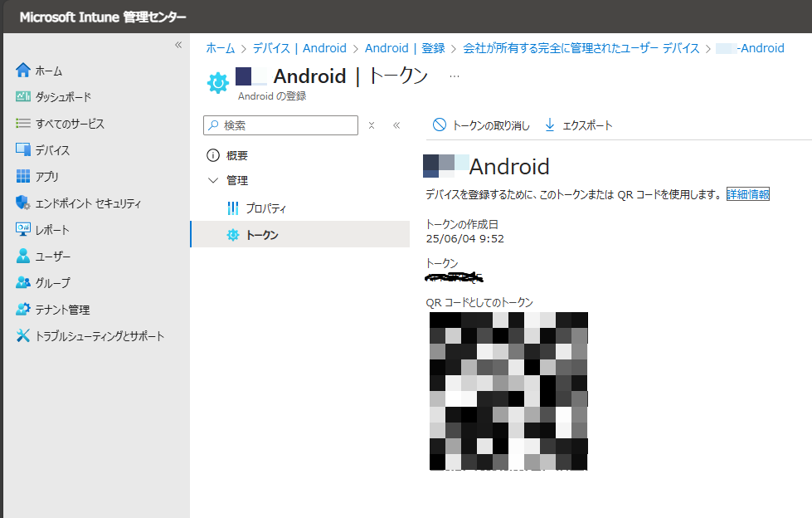Click the All Services list icon (すべてのサービス)
The width and height of the screenshot is (812, 518).
(22, 124)
